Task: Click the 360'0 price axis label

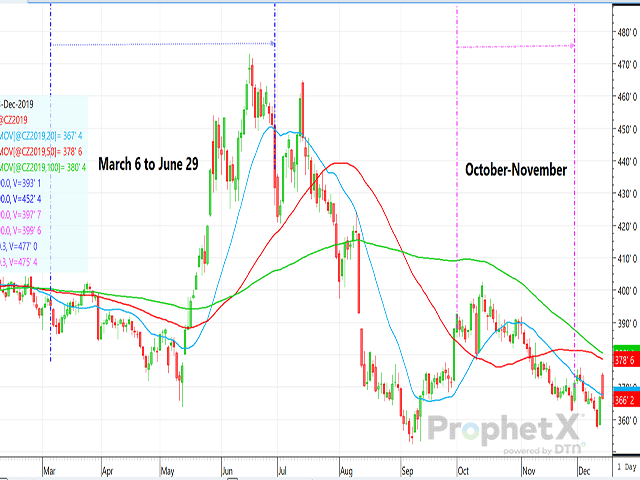Action: coord(629,420)
